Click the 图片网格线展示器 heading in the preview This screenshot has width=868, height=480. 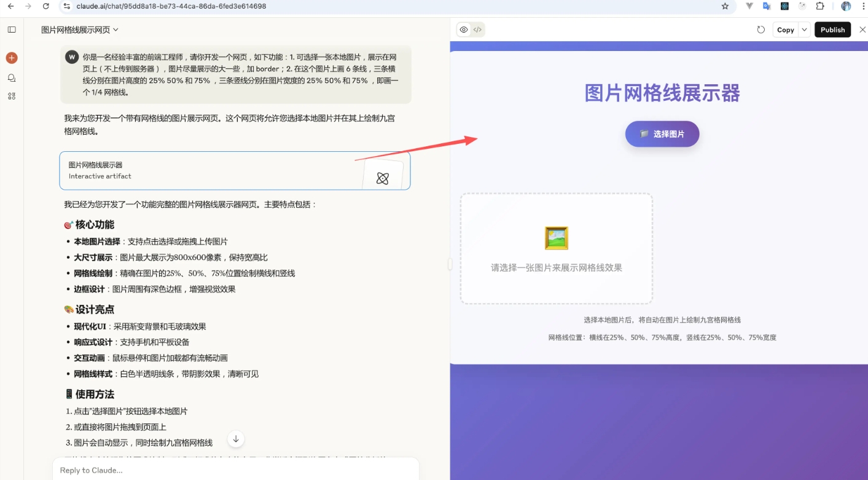[x=662, y=93]
